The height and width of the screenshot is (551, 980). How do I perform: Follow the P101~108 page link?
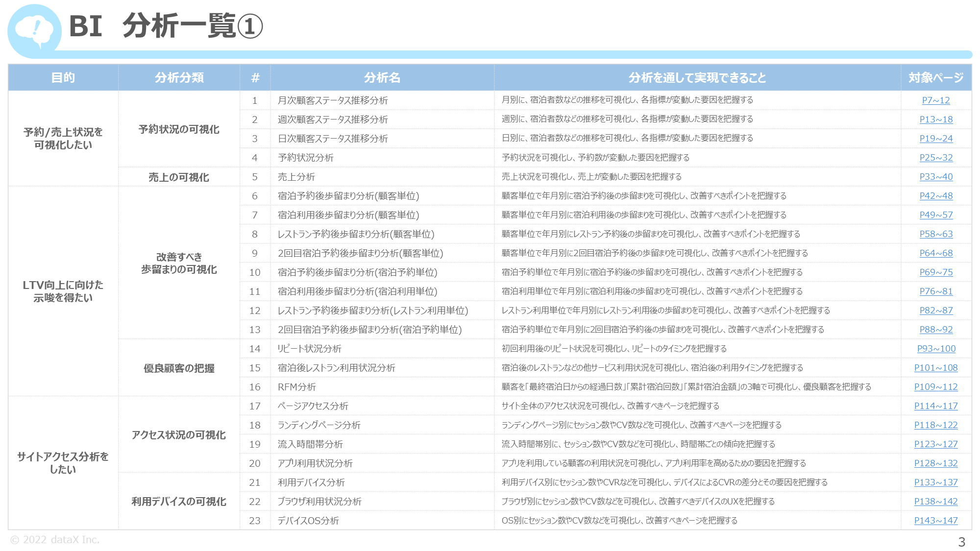pyautogui.click(x=936, y=368)
